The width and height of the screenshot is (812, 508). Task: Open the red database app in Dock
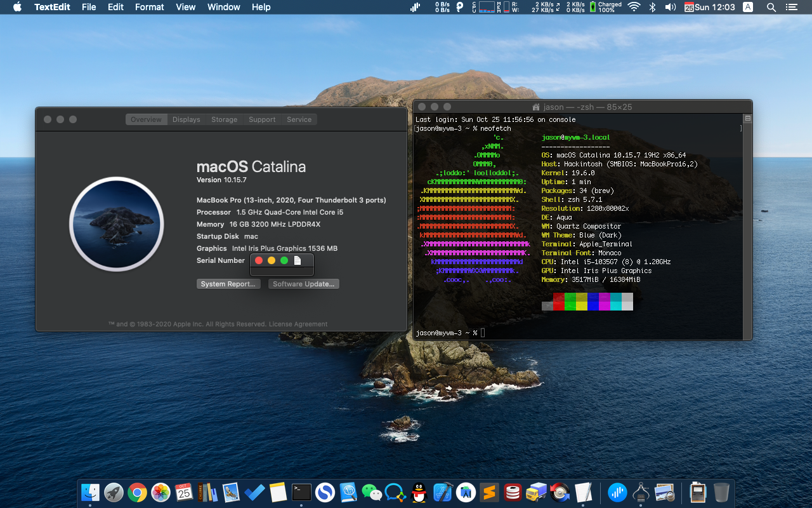pos(513,492)
